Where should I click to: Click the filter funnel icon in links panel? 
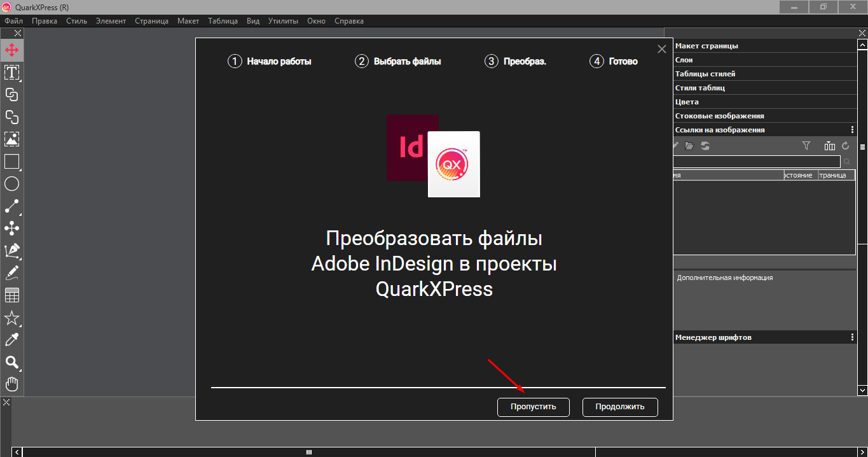806,146
